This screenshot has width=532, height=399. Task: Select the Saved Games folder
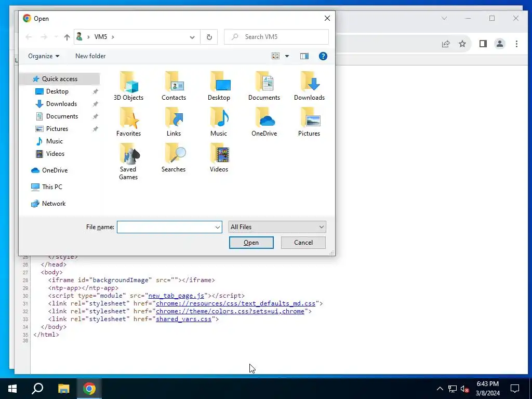point(129,162)
